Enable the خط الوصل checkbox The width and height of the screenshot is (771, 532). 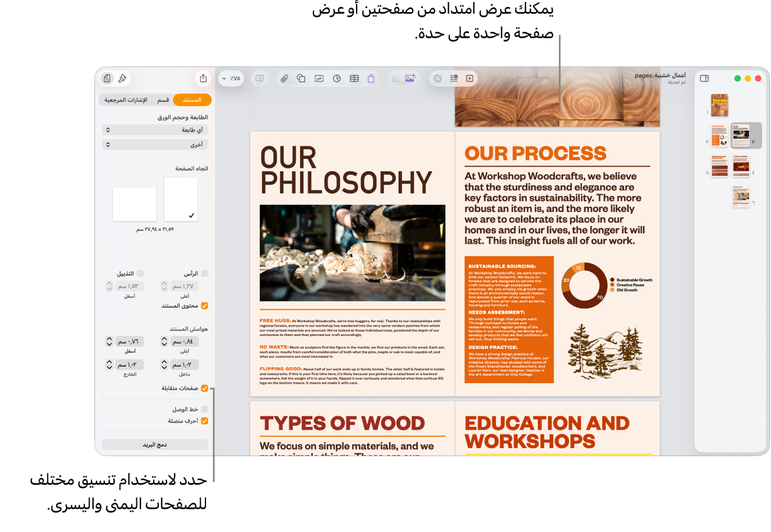pos(204,409)
